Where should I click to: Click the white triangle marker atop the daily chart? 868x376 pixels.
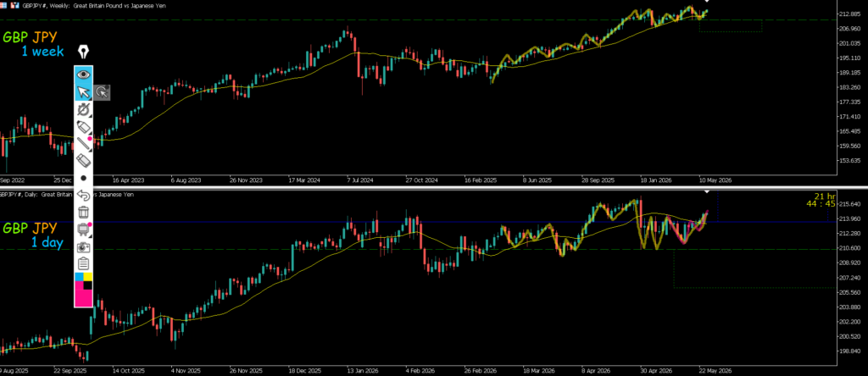tap(706, 192)
